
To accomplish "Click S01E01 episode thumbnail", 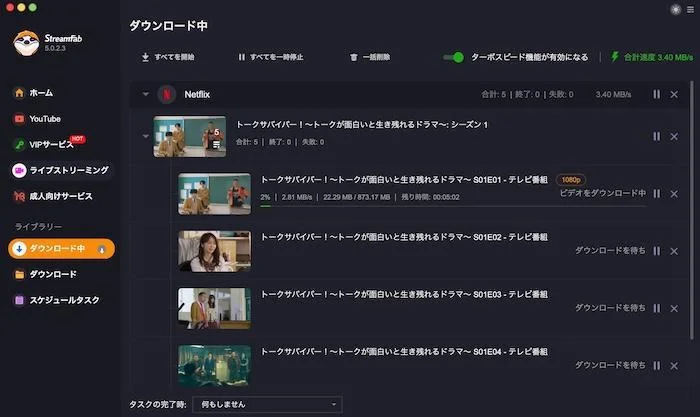I will click(x=214, y=194).
